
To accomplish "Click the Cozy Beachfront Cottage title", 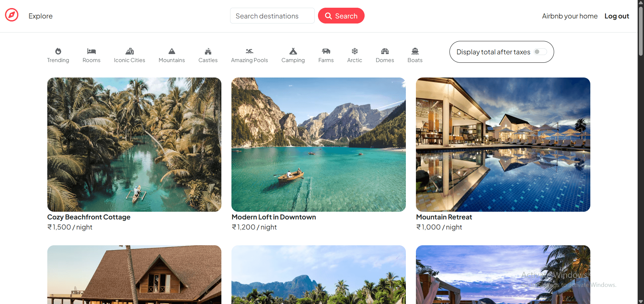I will 89,217.
